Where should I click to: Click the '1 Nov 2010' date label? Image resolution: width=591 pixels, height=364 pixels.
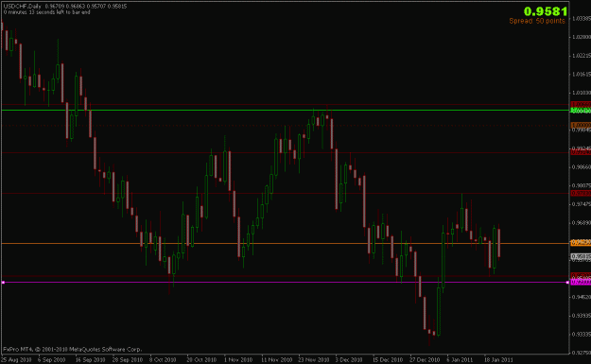tap(238, 360)
